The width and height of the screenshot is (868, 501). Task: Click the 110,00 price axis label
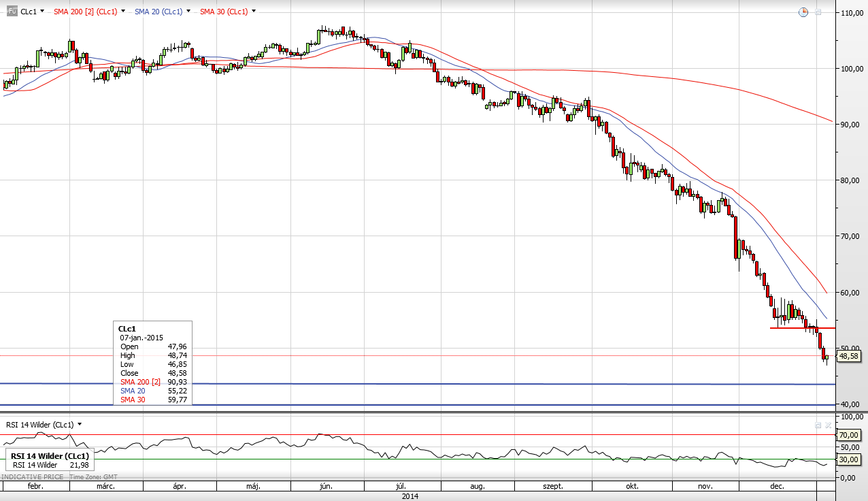coord(851,13)
